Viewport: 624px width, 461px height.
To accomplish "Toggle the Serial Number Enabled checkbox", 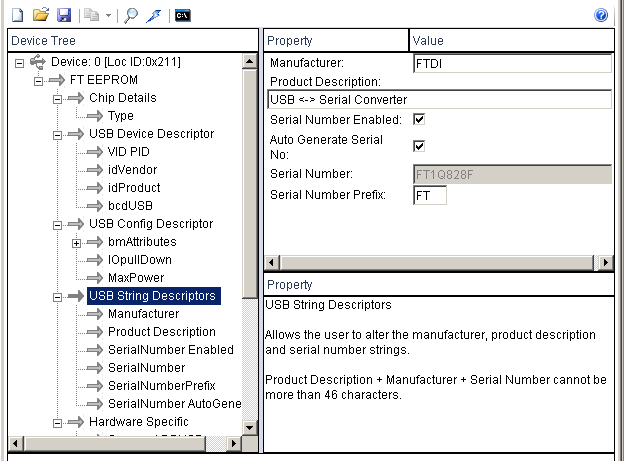I will (x=419, y=119).
